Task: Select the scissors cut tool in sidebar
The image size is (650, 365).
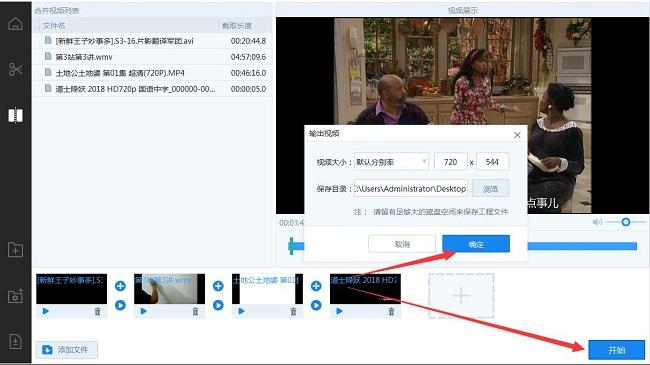Action: tap(15, 69)
